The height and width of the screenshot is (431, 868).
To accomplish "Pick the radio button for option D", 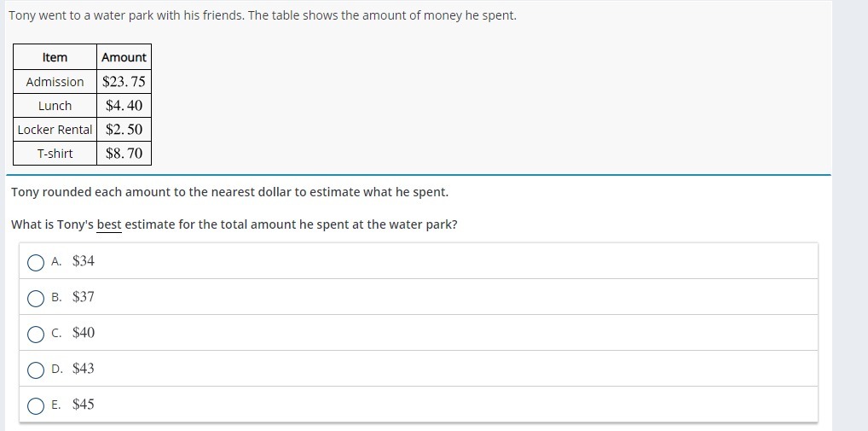I will click(36, 370).
